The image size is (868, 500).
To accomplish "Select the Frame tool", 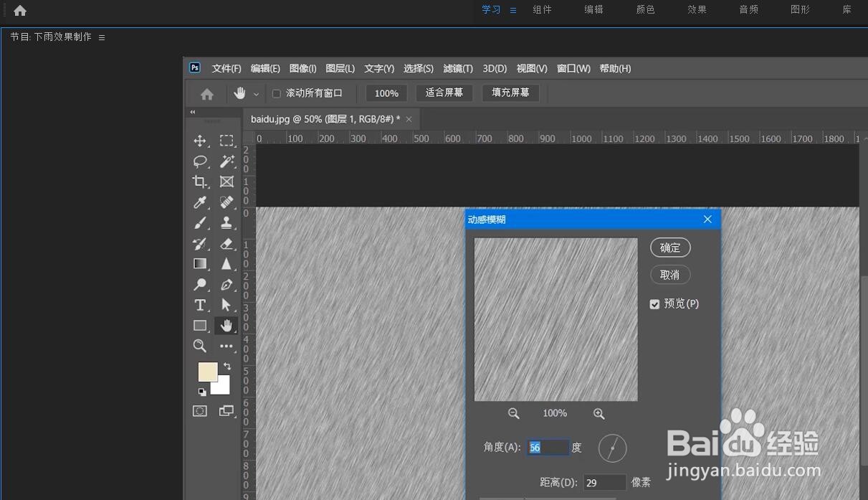I will click(x=226, y=182).
